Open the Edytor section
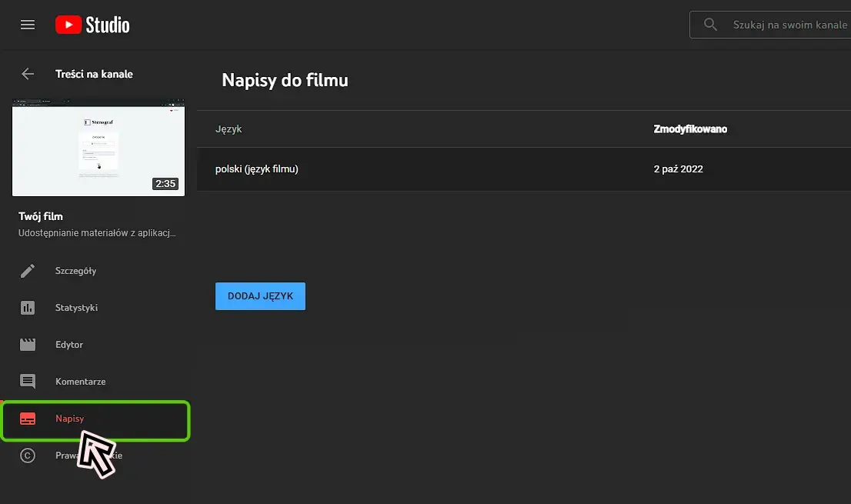The height and width of the screenshot is (504, 851). [69, 345]
